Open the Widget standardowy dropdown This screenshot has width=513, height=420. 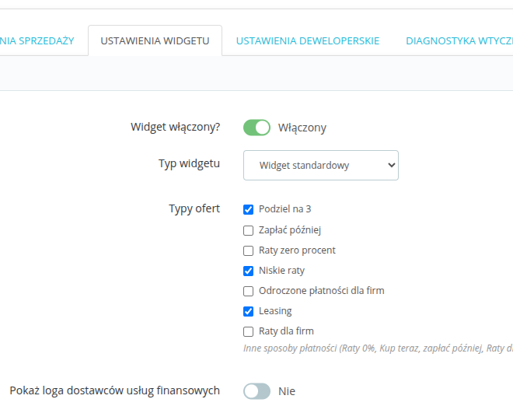320,165
